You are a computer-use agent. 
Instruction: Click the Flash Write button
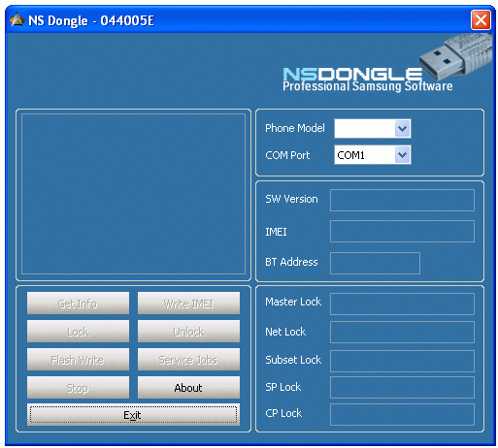[x=78, y=360]
